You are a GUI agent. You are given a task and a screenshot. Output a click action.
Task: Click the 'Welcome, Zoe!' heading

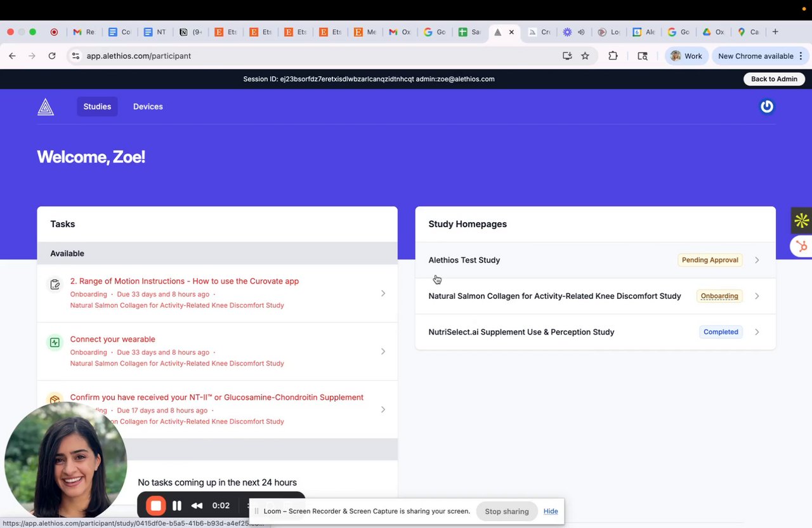coord(91,157)
